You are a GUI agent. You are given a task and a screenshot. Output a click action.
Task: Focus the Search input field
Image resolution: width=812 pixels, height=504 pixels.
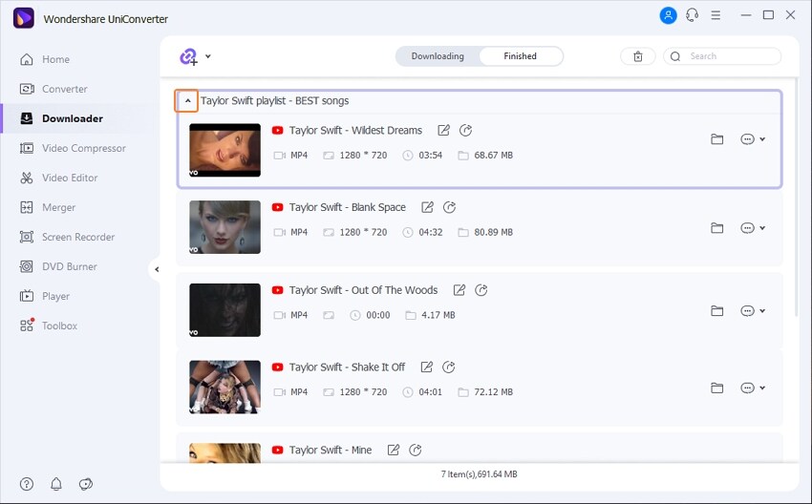pyautogui.click(x=722, y=56)
